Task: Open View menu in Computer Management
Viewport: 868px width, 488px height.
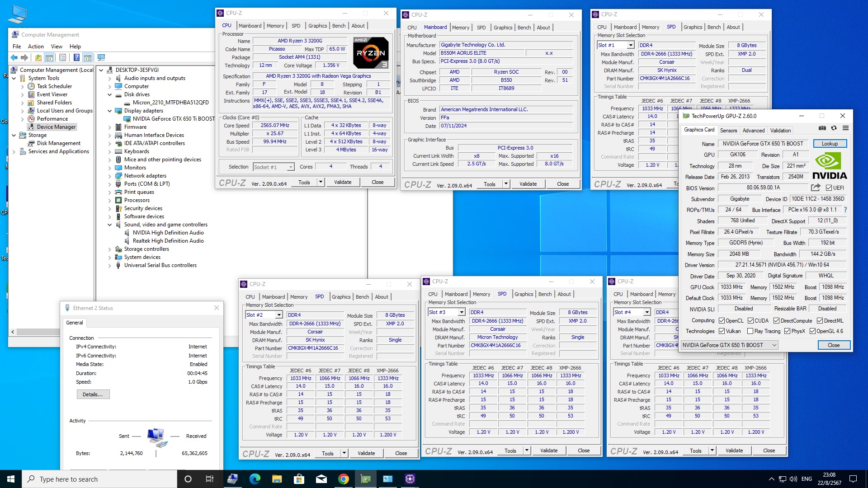Action: (x=57, y=47)
